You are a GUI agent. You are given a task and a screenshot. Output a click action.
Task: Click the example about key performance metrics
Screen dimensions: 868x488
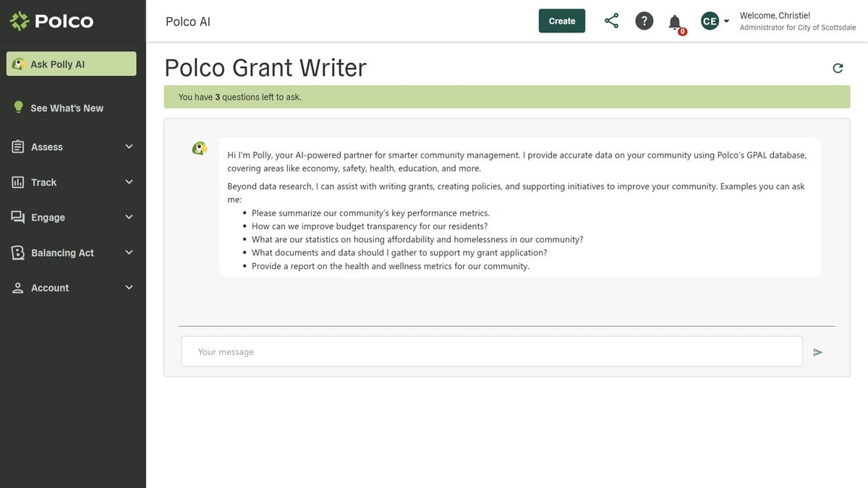[x=370, y=213]
